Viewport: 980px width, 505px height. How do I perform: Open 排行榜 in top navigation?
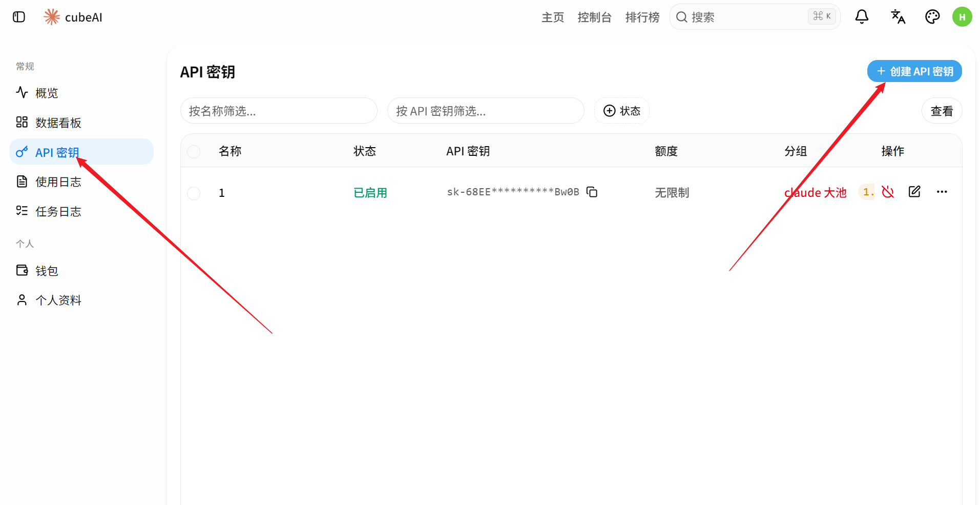coord(642,17)
